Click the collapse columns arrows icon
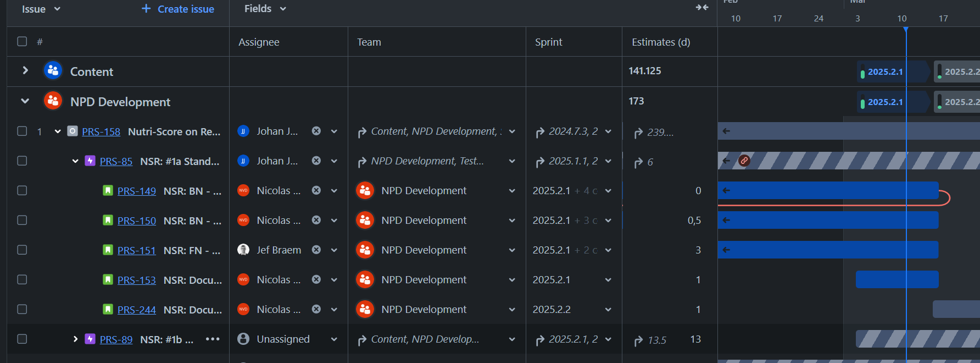The width and height of the screenshot is (980, 363). point(701,8)
